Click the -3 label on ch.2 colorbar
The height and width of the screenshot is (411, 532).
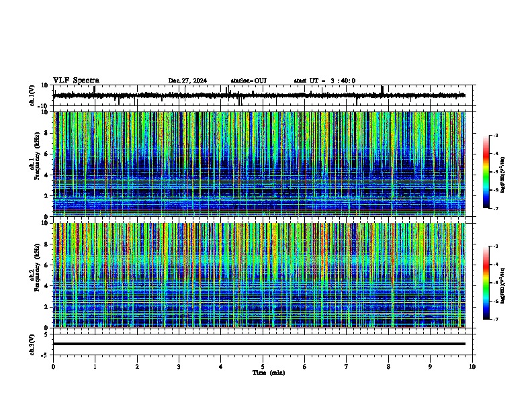[x=496, y=246]
